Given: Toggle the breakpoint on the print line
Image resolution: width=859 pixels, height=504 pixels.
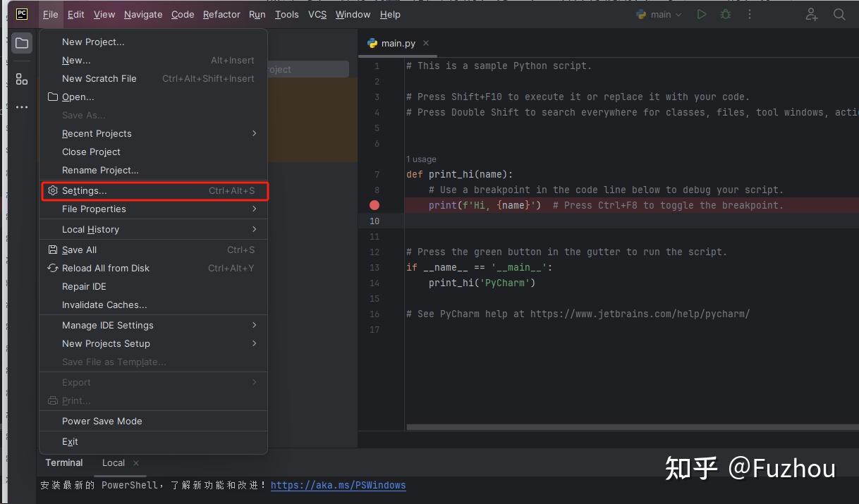Looking at the screenshot, I should [x=374, y=205].
